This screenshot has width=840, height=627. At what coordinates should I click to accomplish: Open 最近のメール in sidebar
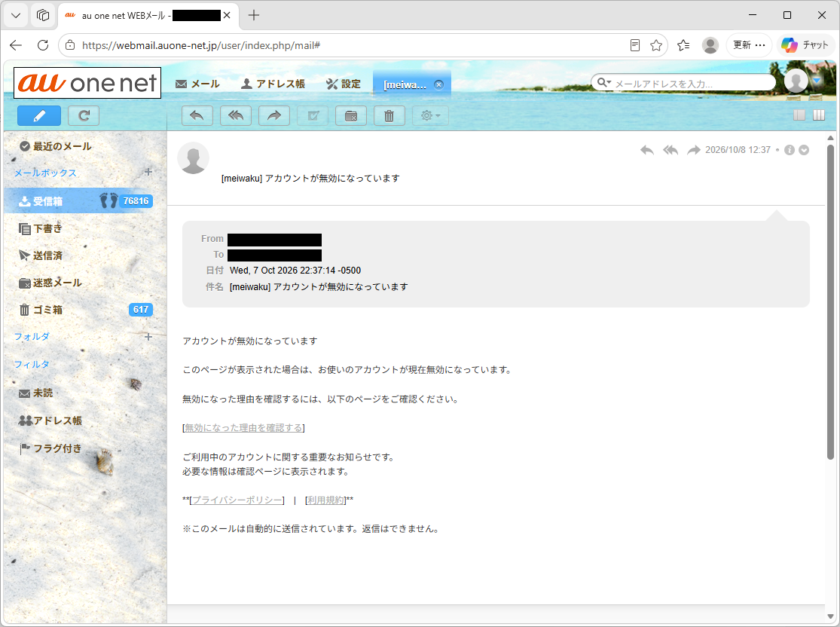(x=55, y=146)
